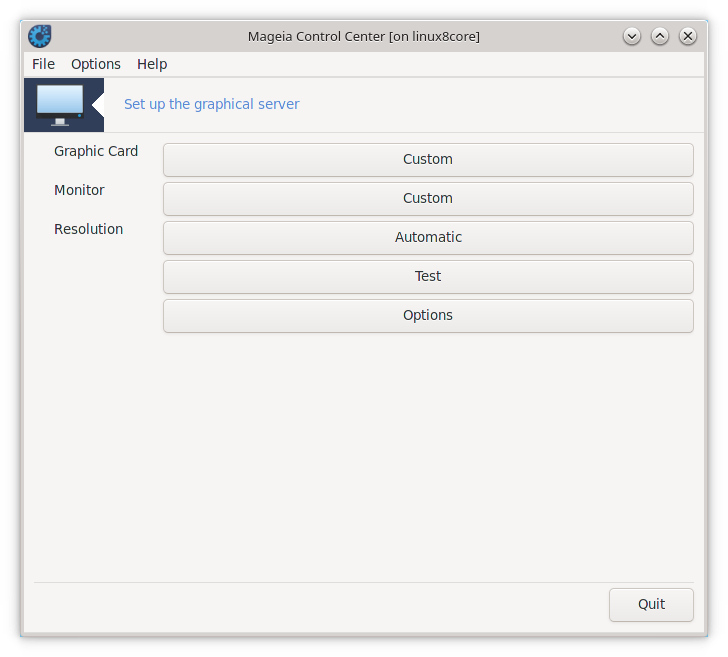This screenshot has width=728, height=657.
Task: Click the 'Monitor' label
Action: [79, 190]
